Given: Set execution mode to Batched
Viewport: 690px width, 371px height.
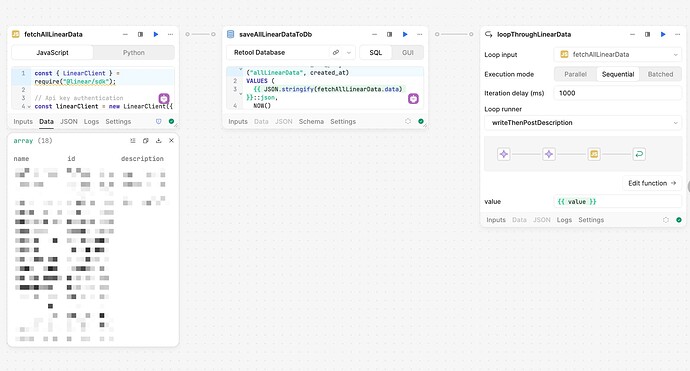Looking at the screenshot, I should tap(660, 74).
